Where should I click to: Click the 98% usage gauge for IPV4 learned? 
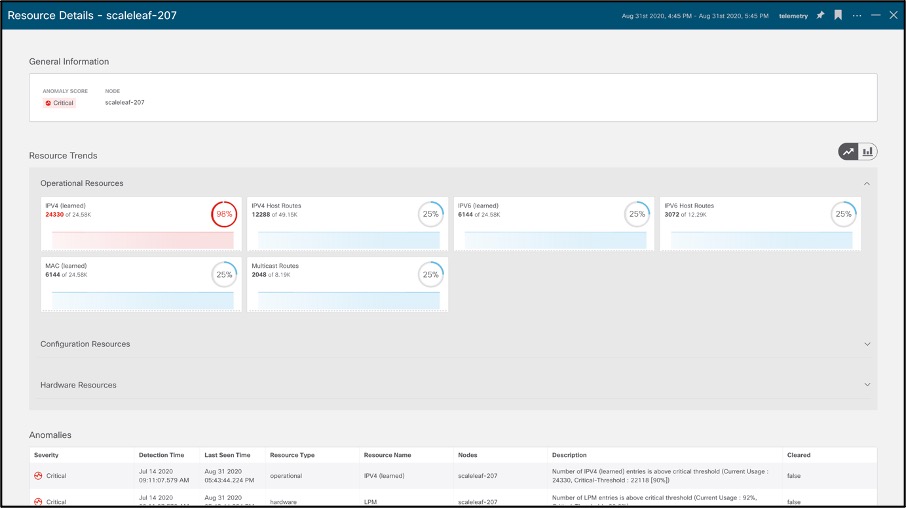[224, 214]
